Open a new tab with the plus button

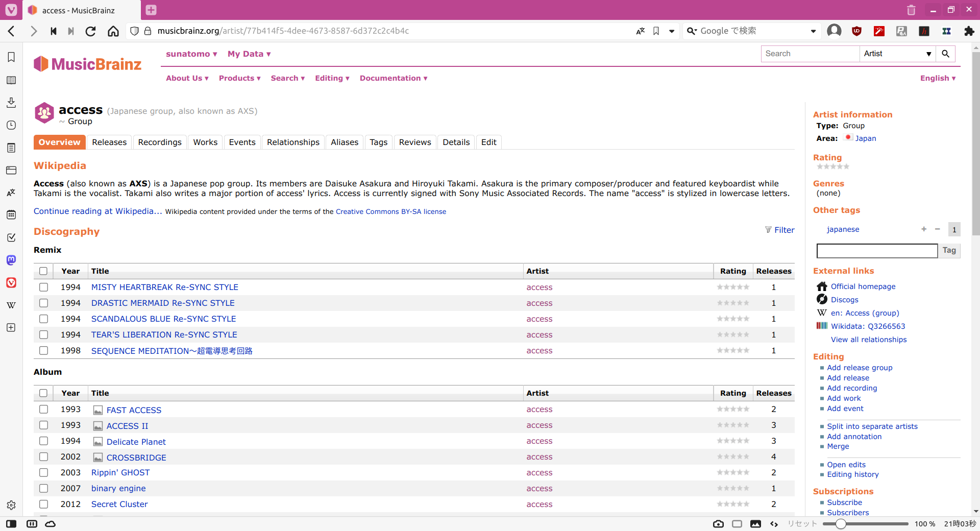[x=151, y=10]
